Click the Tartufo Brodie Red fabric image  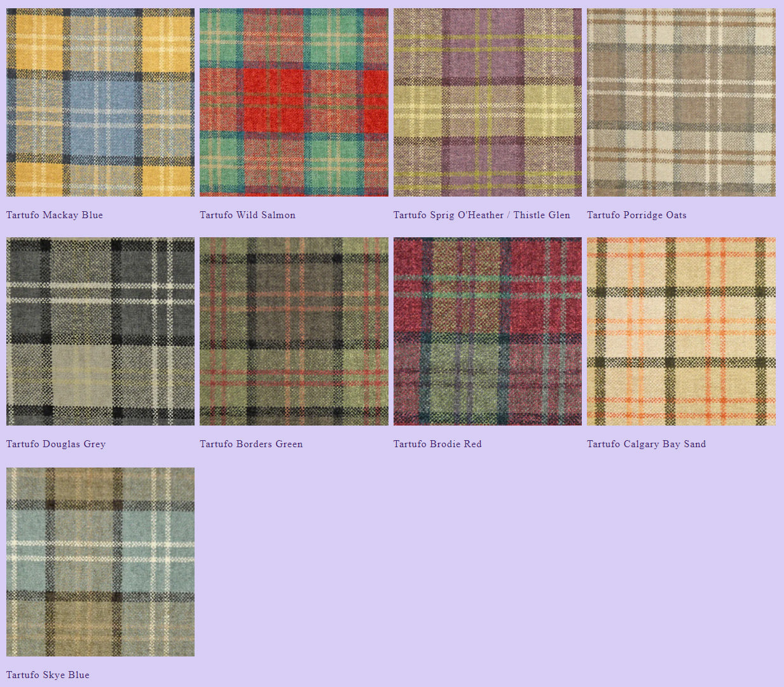pos(487,331)
